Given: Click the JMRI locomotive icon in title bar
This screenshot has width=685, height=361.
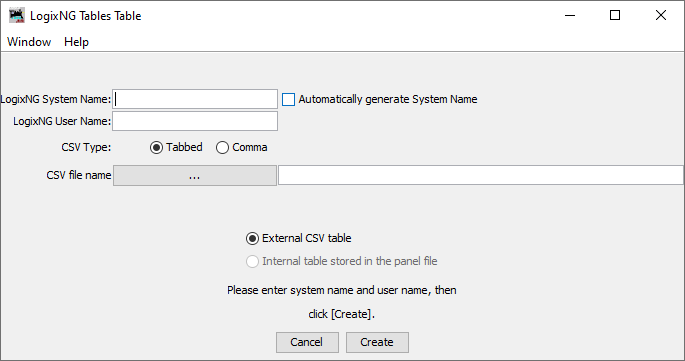Looking at the screenshot, I should [17, 16].
